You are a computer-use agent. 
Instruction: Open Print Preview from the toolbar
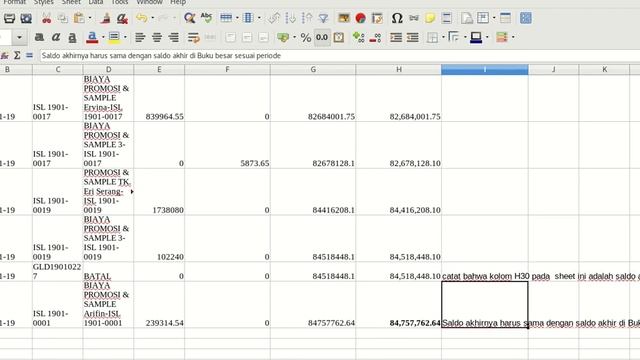tap(26, 18)
